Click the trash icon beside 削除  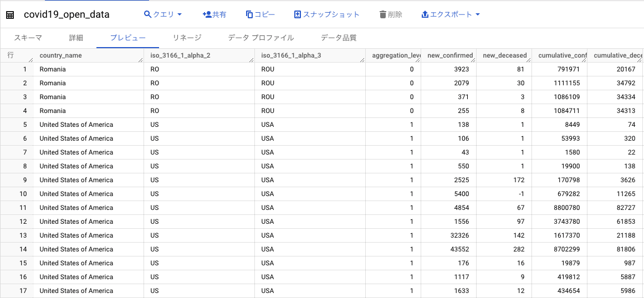(x=383, y=14)
